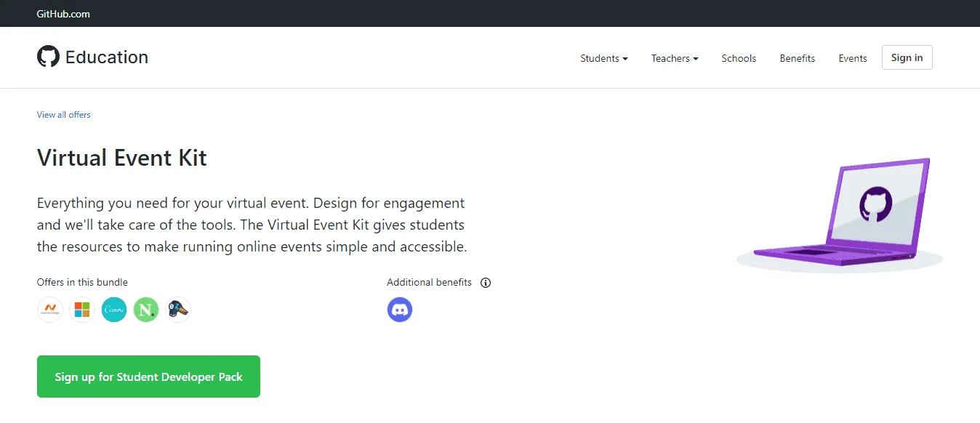Open the toucan bird offer icon

click(178, 310)
